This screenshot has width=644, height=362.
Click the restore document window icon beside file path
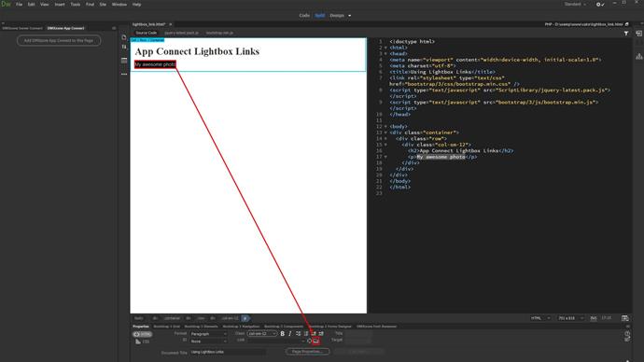pyautogui.click(x=627, y=24)
